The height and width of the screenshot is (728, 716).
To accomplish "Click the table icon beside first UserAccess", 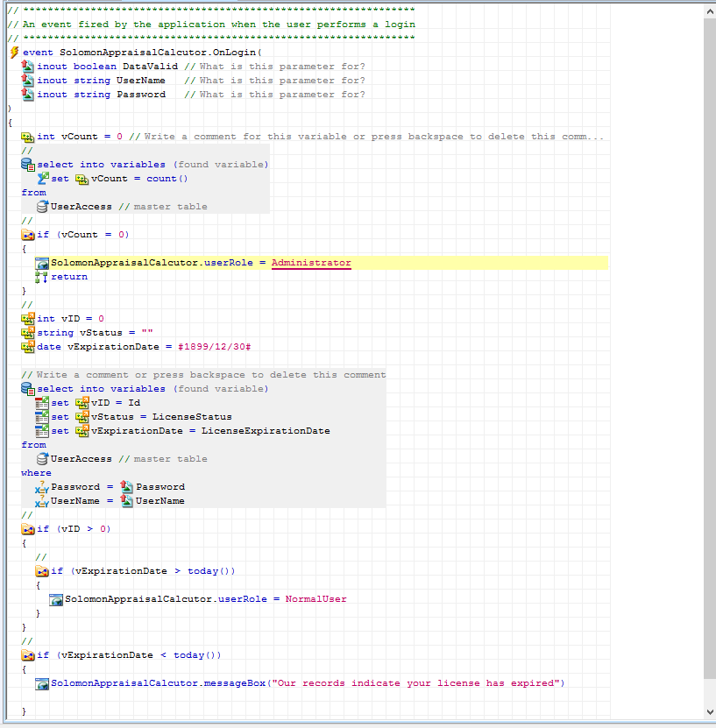I will pos(42,207).
